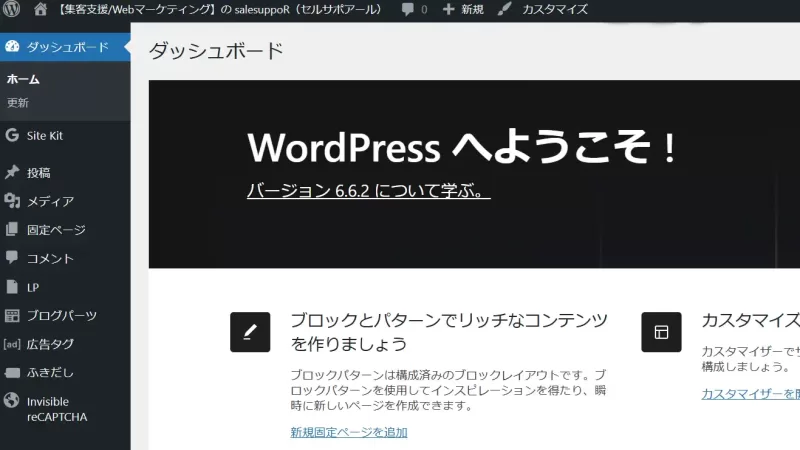Click the バージョン 6.6.2 について学ぶ link
The image size is (800, 450).
pyautogui.click(x=368, y=190)
